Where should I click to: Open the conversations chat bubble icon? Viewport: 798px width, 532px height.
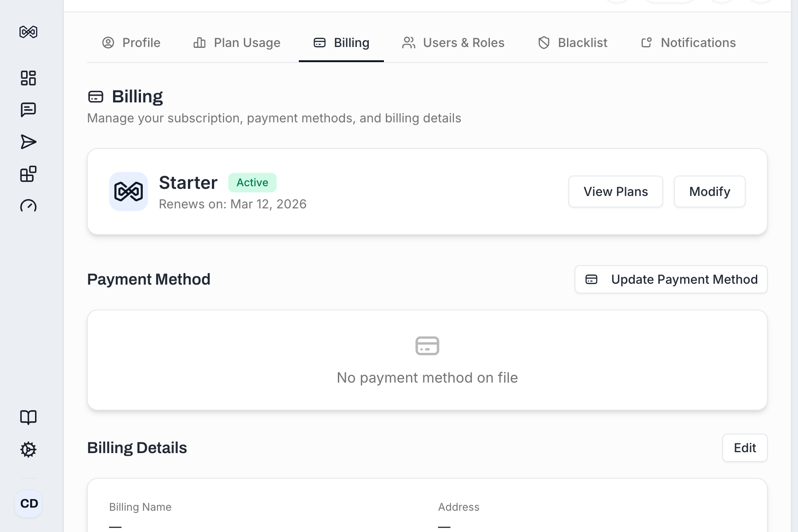pyautogui.click(x=28, y=110)
